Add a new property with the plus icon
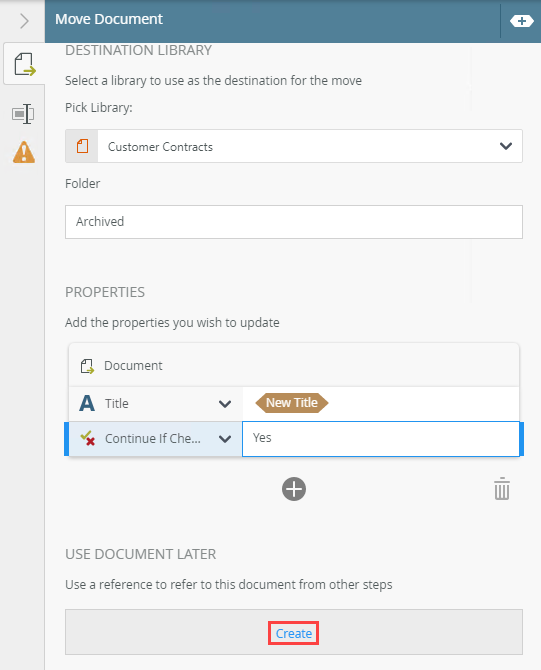Image resolution: width=541 pixels, height=670 pixels. coord(294,489)
